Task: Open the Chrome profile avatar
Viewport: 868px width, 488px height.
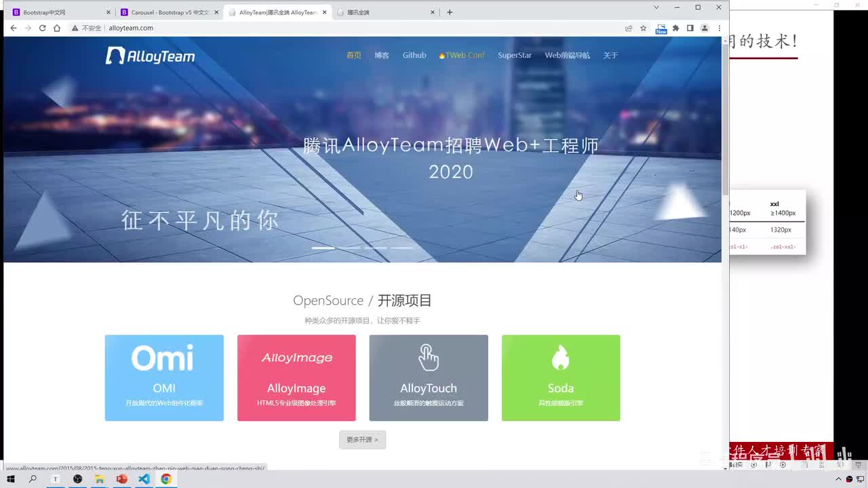Action: [x=705, y=28]
